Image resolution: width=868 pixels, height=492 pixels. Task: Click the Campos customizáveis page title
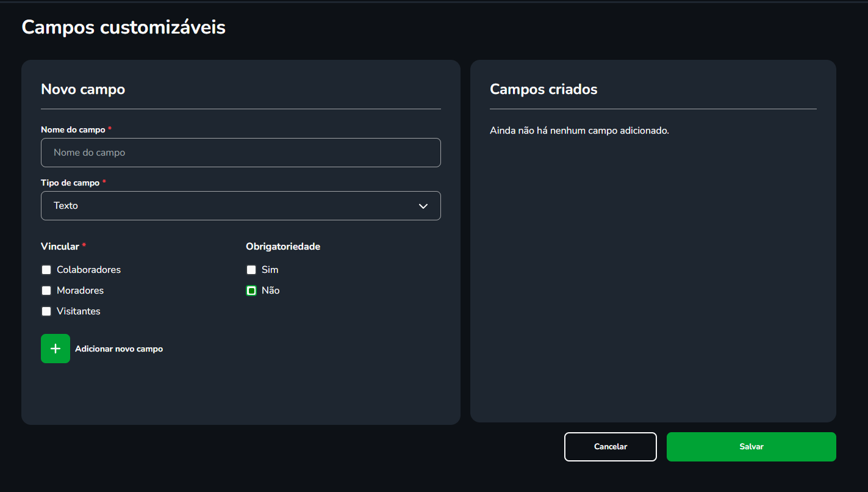coord(124,27)
